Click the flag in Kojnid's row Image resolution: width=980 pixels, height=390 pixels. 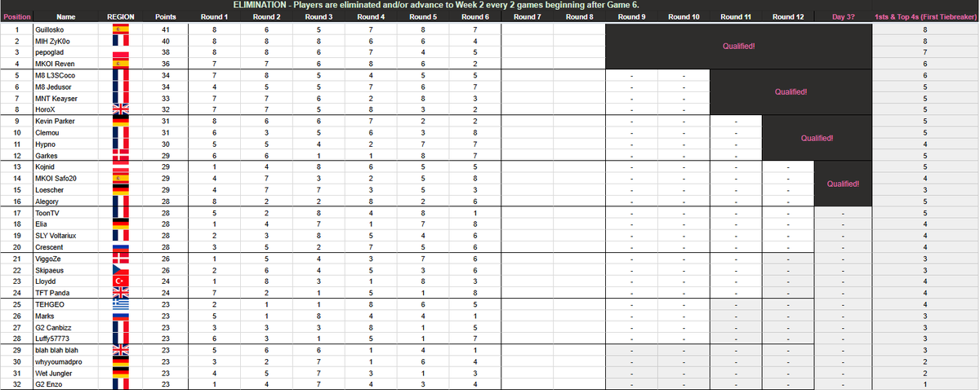[121, 166]
